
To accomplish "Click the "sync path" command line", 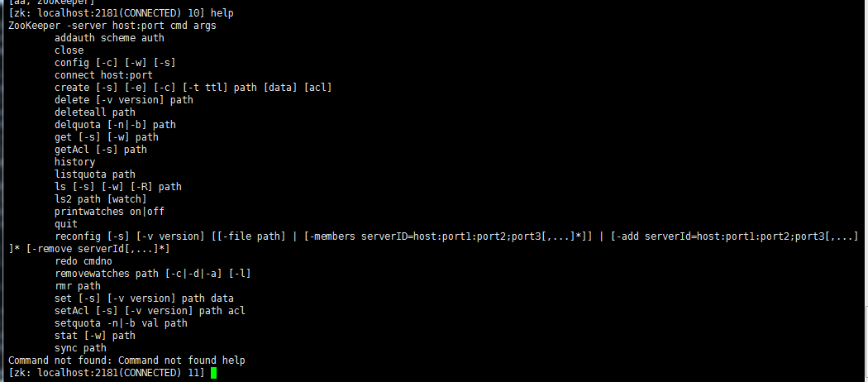I will [x=80, y=348].
